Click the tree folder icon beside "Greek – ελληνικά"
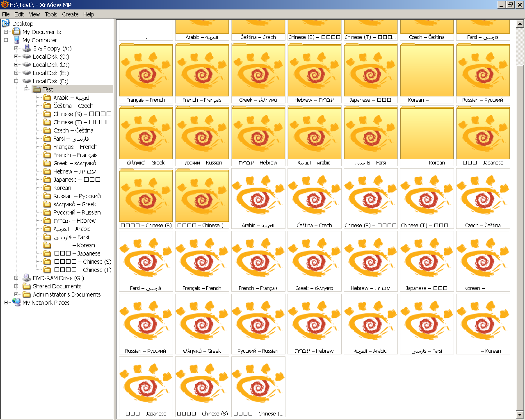 (x=47, y=163)
